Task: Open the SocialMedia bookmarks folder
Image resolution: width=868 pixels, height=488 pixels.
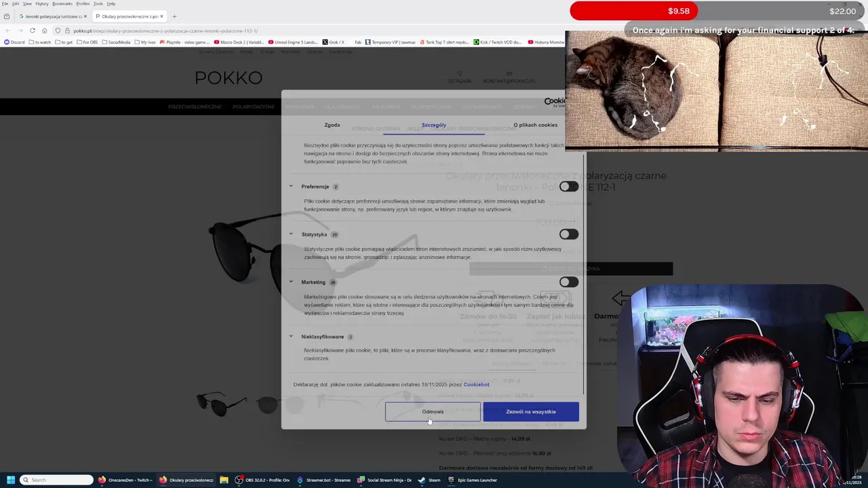Action: tap(117, 42)
